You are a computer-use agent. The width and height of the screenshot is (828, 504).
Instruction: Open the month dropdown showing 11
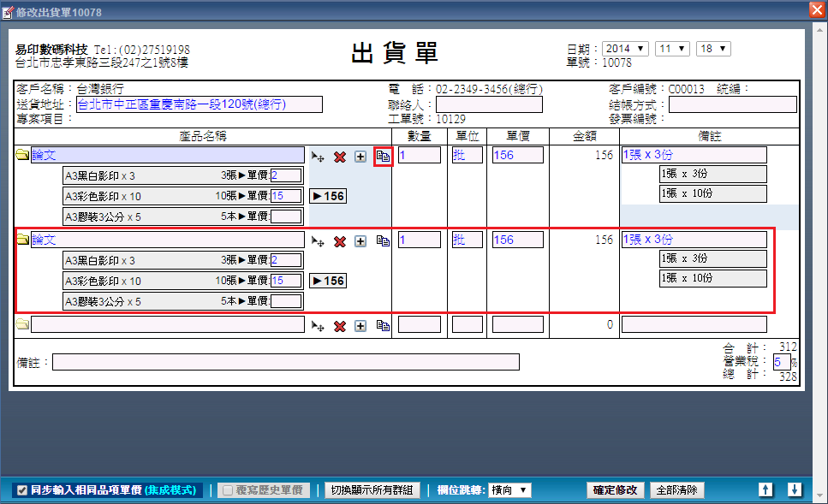coord(672,49)
